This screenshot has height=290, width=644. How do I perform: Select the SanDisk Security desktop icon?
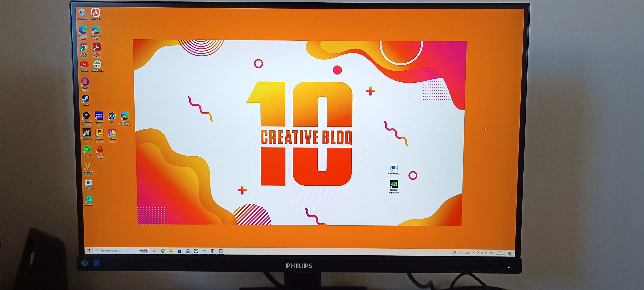point(100,152)
